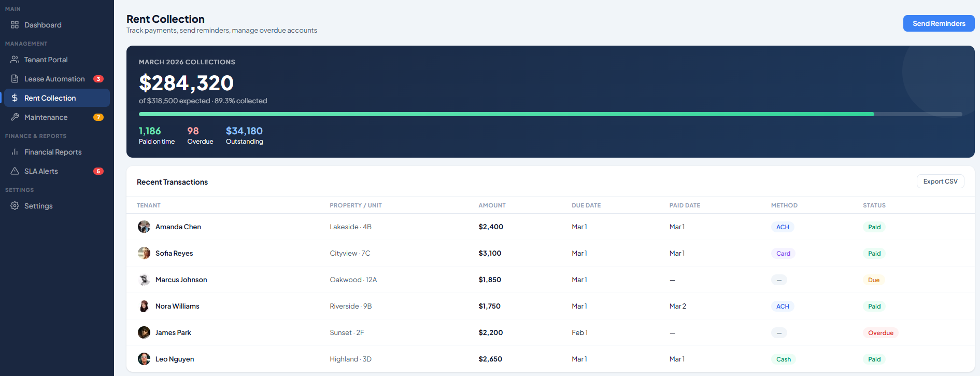Click the $3,100 amount for Sofia Reyes
This screenshot has height=376, width=980.
pyautogui.click(x=490, y=253)
